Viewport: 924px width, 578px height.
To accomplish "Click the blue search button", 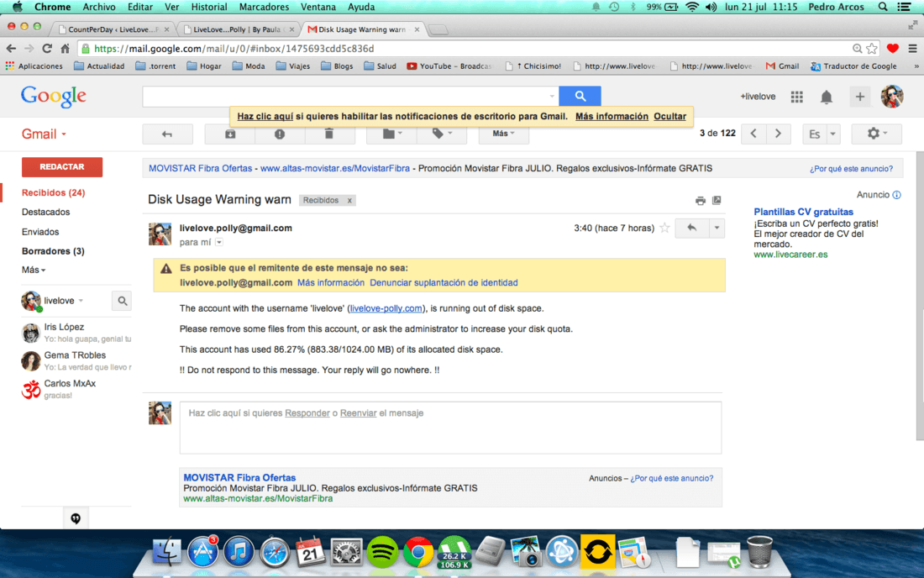I will point(580,96).
